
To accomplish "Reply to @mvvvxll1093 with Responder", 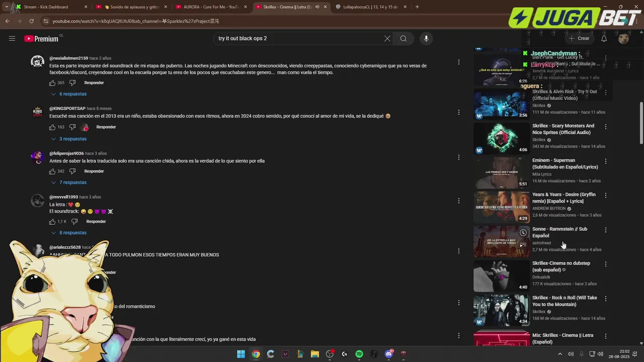I will (96, 221).
